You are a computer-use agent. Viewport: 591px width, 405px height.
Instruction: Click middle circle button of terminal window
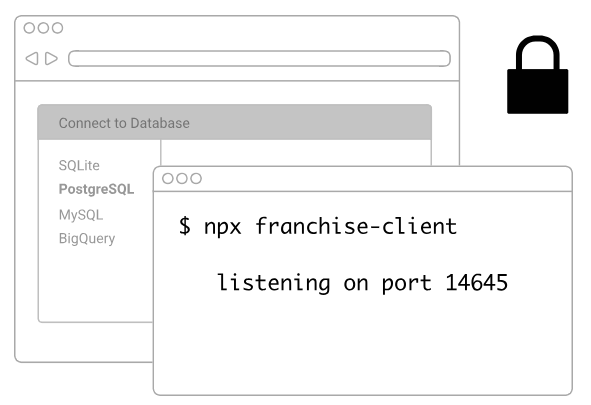pos(182,179)
